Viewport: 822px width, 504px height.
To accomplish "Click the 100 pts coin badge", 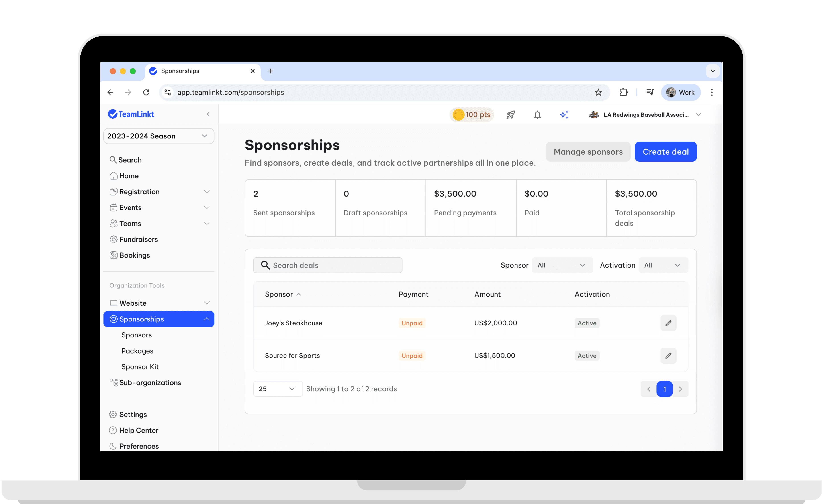I will click(x=471, y=115).
